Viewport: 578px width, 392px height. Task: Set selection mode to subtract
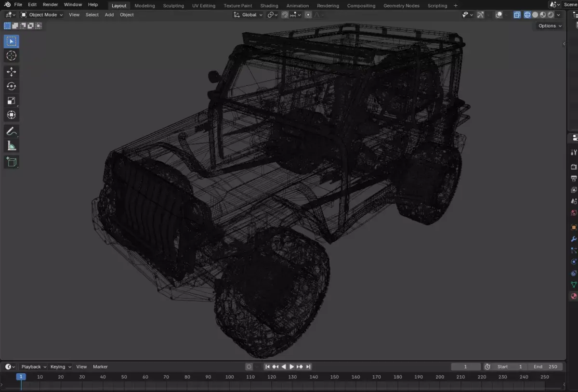pyautogui.click(x=23, y=26)
